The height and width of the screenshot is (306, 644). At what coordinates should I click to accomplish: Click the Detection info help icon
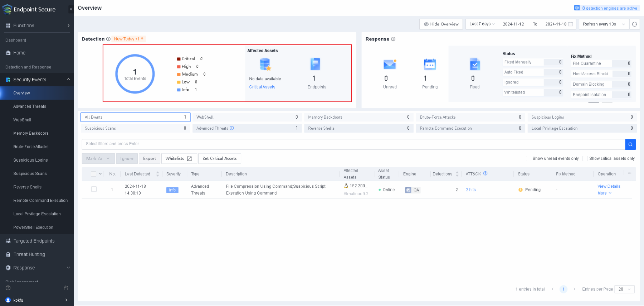pyautogui.click(x=108, y=39)
